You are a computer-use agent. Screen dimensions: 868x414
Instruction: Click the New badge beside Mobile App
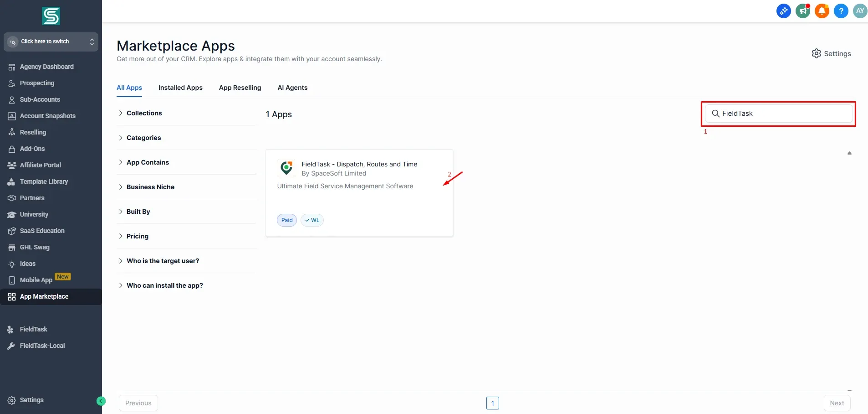(63, 277)
